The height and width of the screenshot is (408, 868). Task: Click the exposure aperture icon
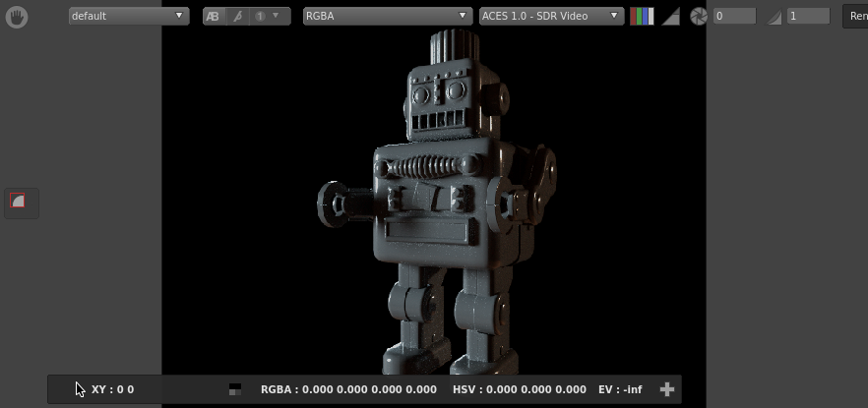tap(699, 17)
